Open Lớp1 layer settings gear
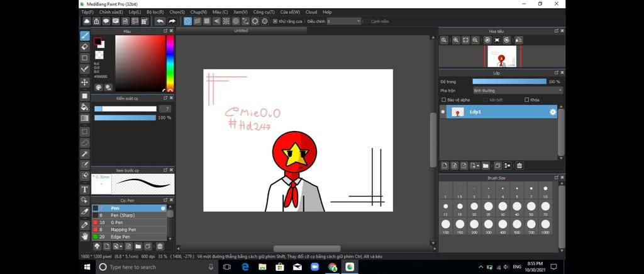Screen dimensions: 644x274 click(553, 112)
